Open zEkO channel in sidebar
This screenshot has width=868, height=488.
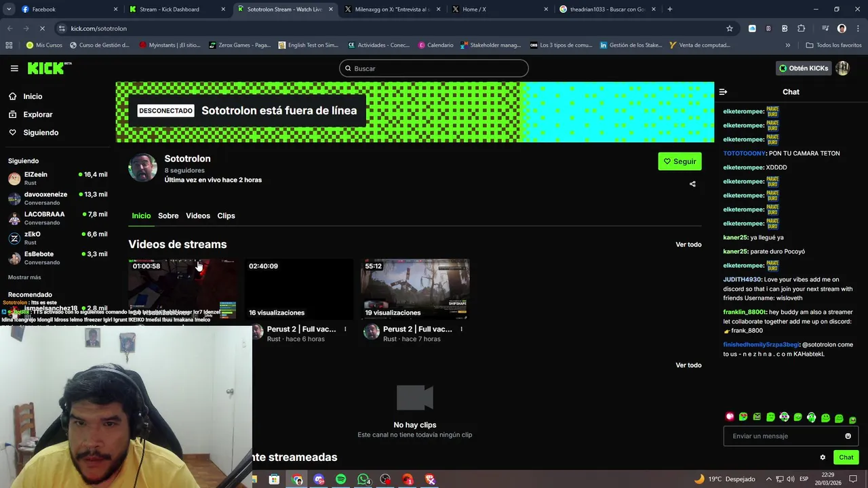(58, 238)
